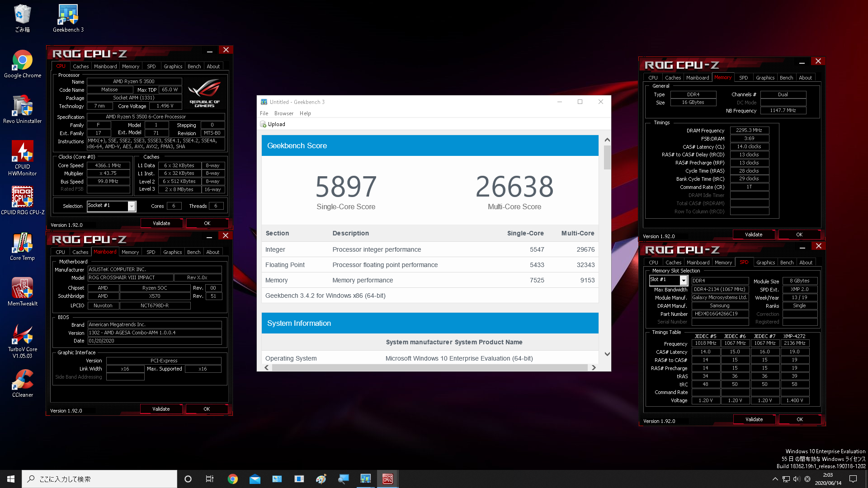This screenshot has width=868, height=488.
Task: Click Validate in Memory tab window
Action: [754, 235]
